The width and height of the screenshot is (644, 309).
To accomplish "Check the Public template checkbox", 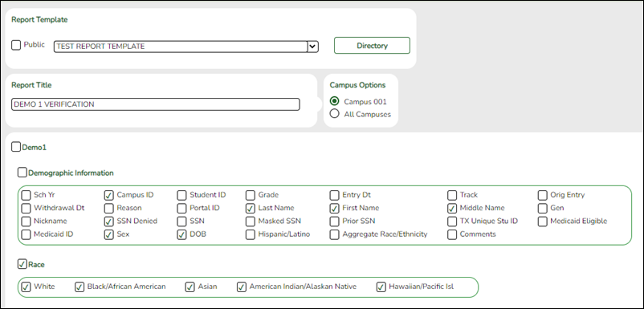I will pyautogui.click(x=15, y=45).
